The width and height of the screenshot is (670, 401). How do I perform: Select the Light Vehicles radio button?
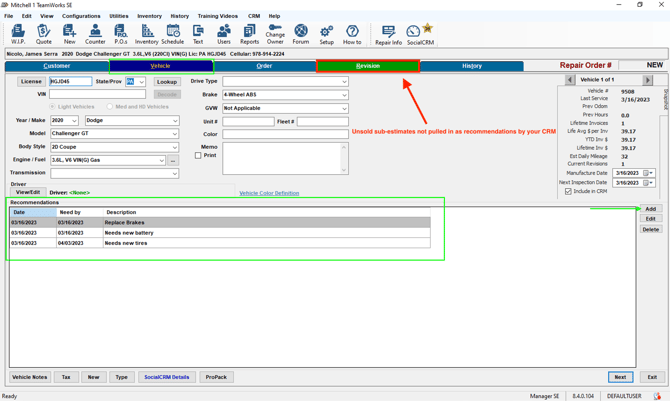pyautogui.click(x=53, y=106)
